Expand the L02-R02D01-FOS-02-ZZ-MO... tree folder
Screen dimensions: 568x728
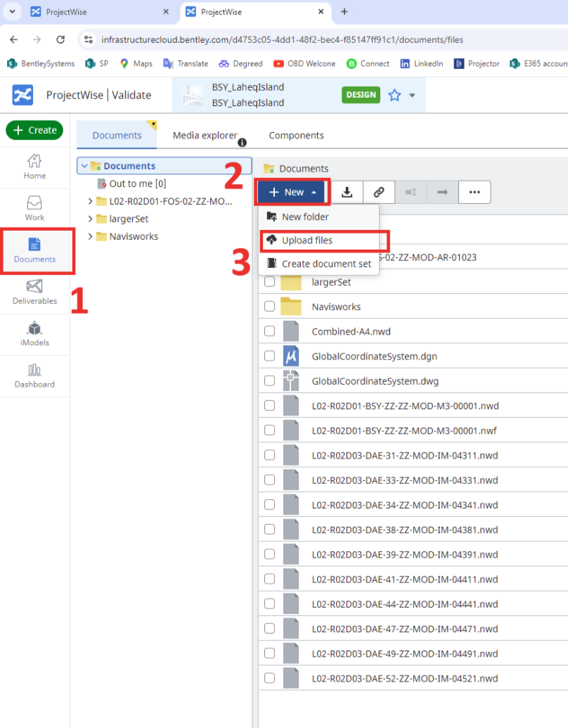(x=91, y=201)
